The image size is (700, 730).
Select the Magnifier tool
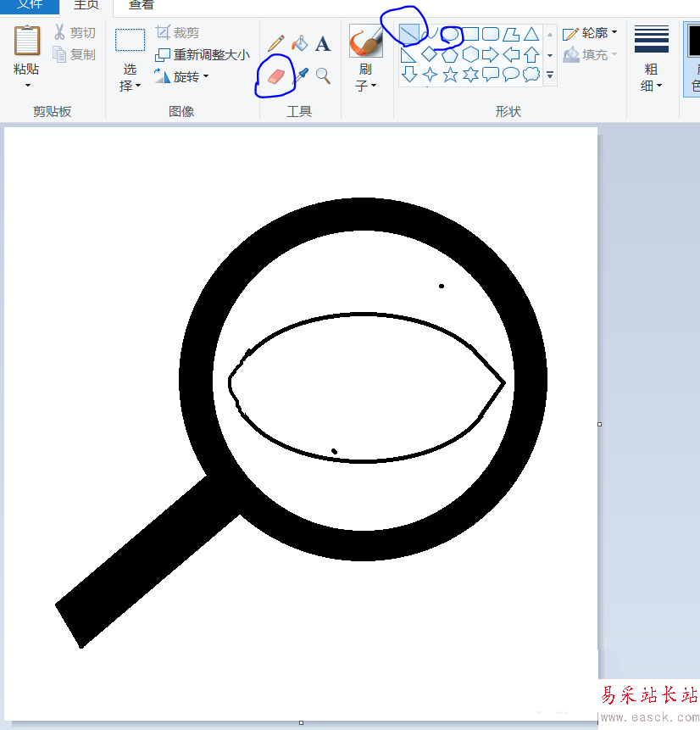point(323,76)
